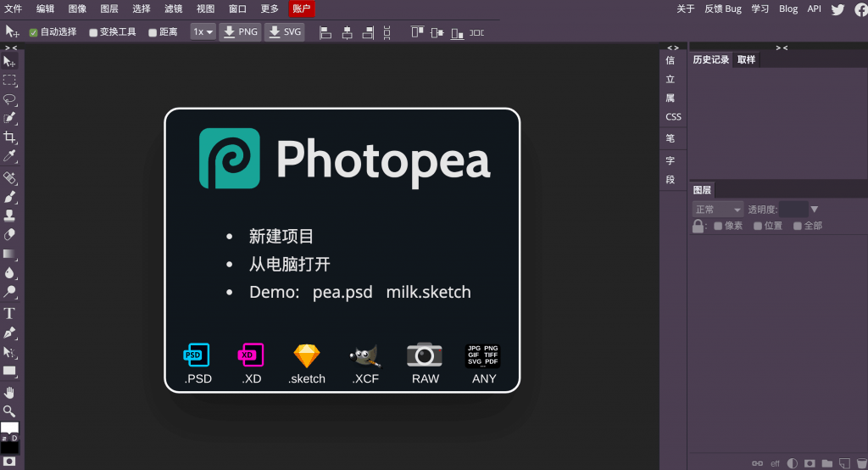Select the 历史记录 tab
This screenshot has width=868, height=470.
coord(711,60)
